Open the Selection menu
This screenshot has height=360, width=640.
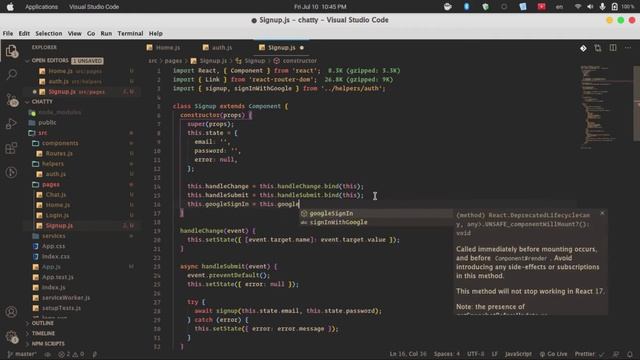[x=49, y=33]
